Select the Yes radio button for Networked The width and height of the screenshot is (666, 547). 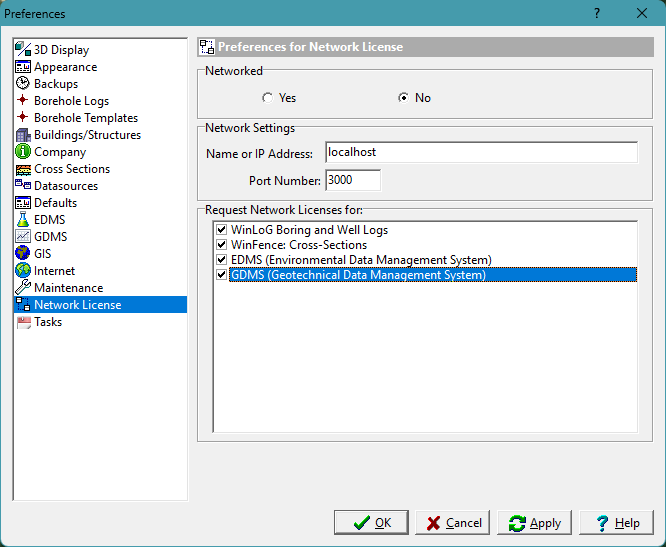(267, 98)
